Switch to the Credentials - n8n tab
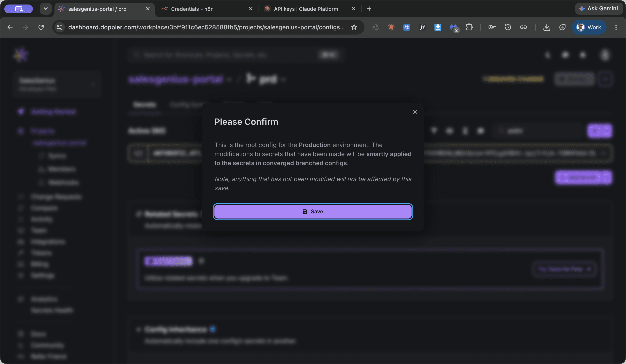 tap(192, 9)
